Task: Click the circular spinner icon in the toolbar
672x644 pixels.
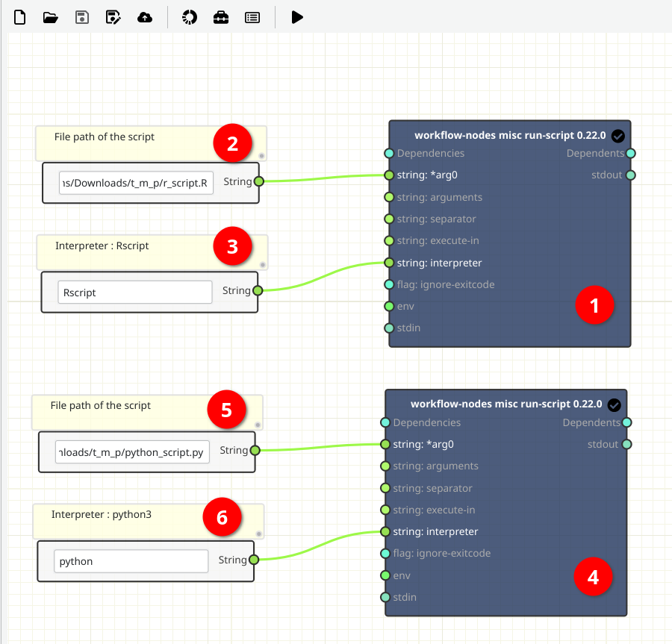Action: [x=190, y=18]
